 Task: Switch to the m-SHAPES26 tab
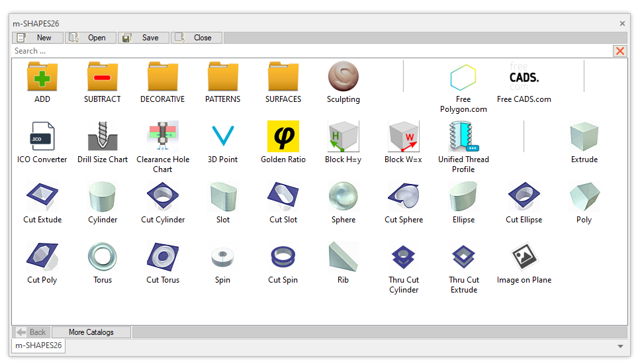click(x=38, y=345)
